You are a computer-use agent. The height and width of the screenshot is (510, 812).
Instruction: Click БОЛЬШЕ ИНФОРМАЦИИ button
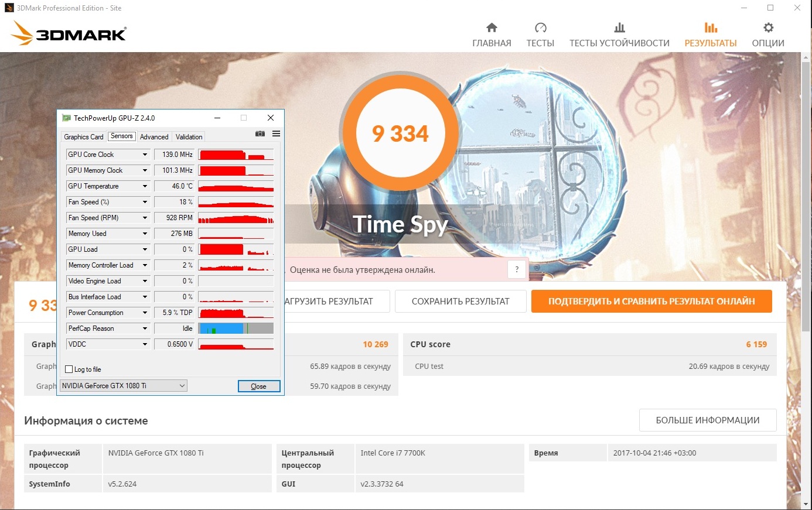(708, 420)
